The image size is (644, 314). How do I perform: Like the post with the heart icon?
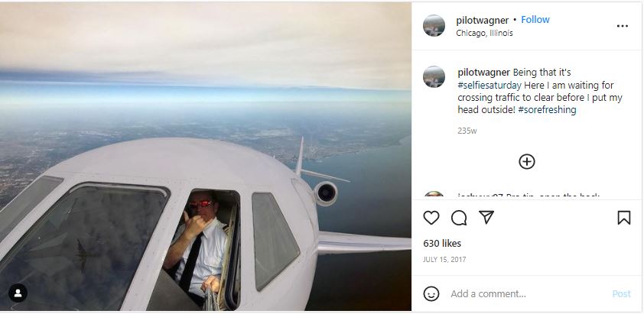pos(431,218)
